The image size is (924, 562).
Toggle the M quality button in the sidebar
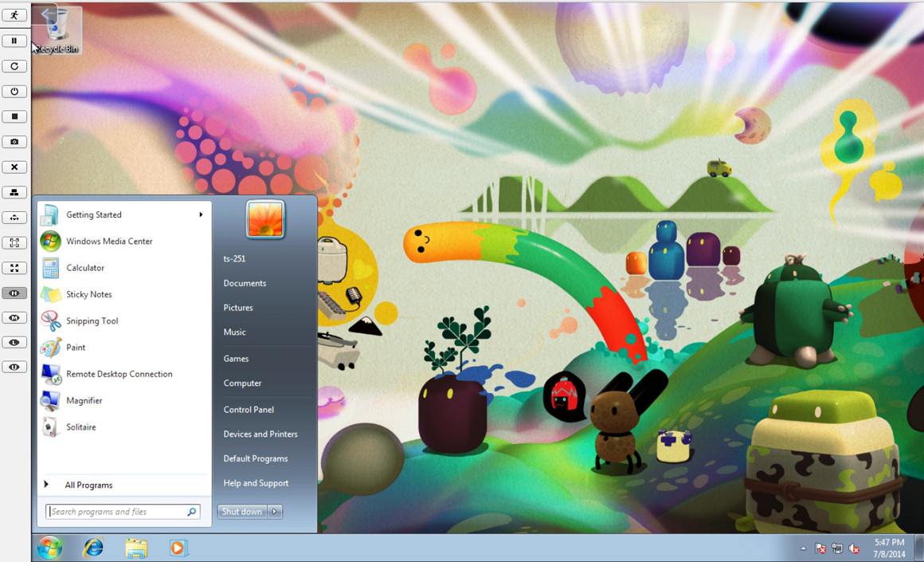pyautogui.click(x=14, y=318)
